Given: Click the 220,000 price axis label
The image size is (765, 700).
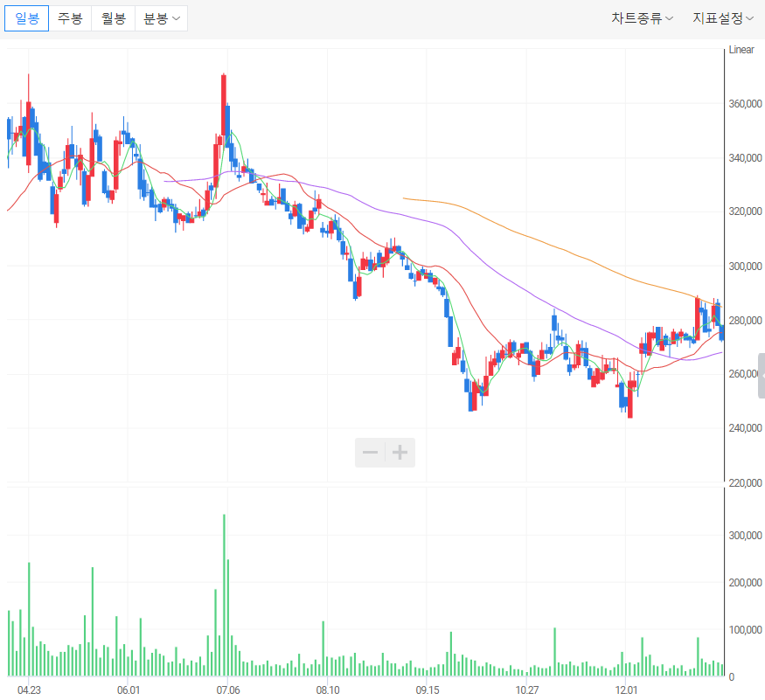Looking at the screenshot, I should (745, 482).
